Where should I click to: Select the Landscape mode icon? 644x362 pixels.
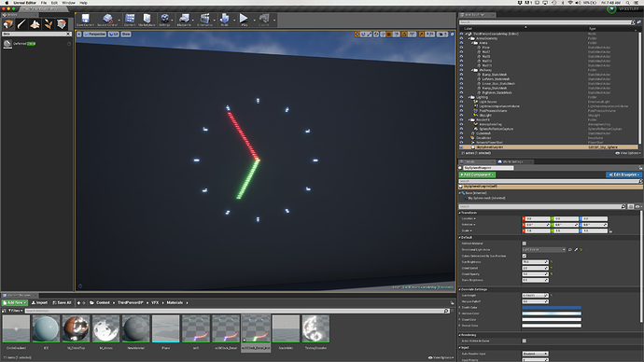pyautogui.click(x=35, y=24)
